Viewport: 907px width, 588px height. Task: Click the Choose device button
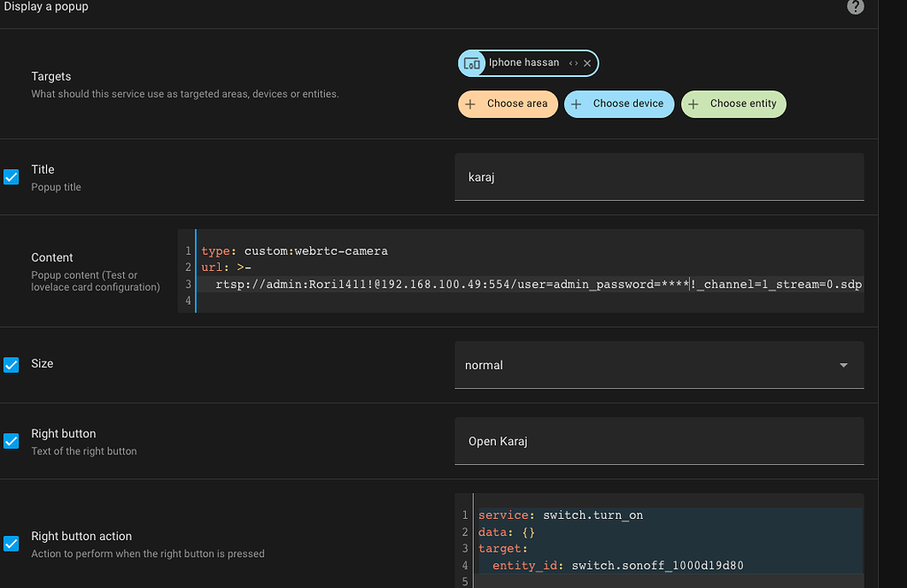click(618, 104)
